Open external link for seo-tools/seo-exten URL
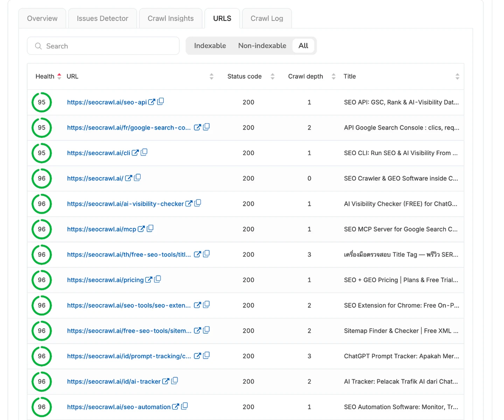 point(197,305)
